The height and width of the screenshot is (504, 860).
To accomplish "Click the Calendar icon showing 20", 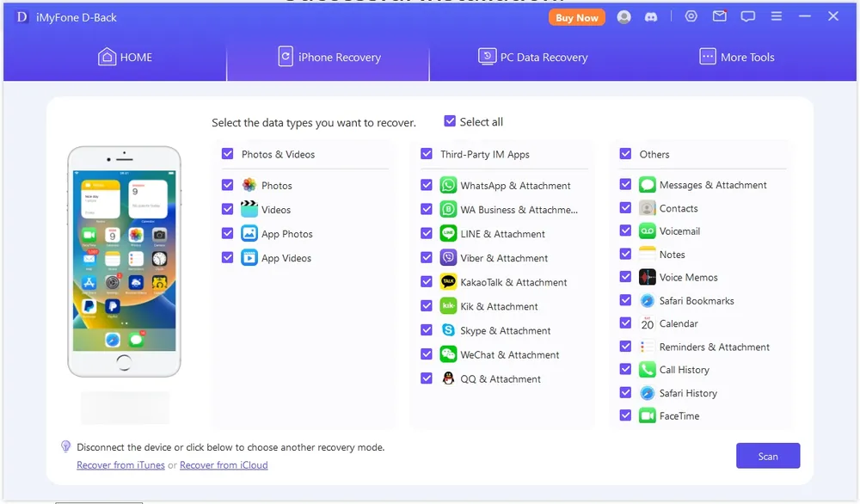I will click(x=648, y=323).
